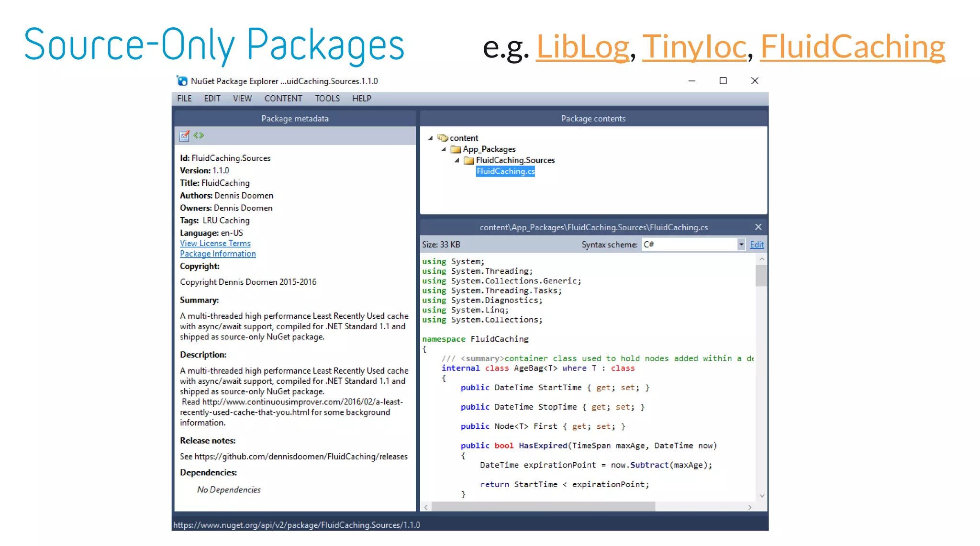Minimize the NuGet Package Explorer window
980x546 pixels.
691,81
